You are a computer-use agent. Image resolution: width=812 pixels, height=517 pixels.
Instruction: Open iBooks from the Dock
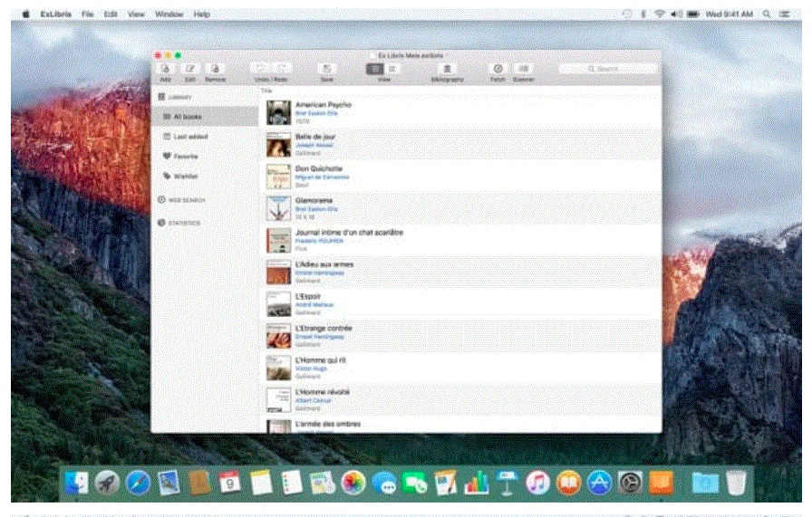pyautogui.click(x=568, y=483)
